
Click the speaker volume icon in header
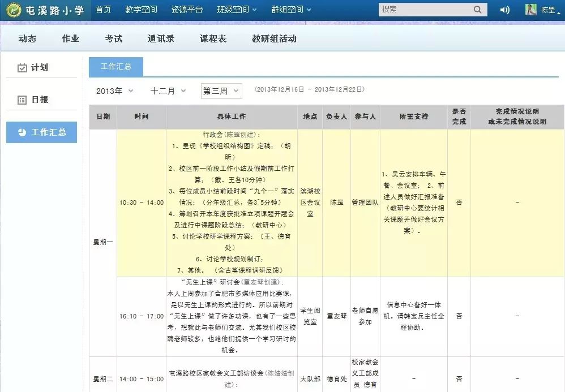pos(505,10)
